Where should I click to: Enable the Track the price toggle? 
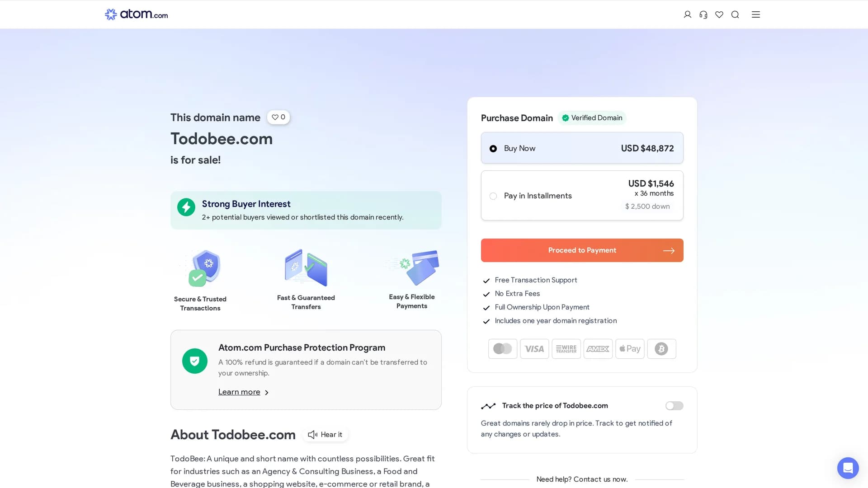click(x=674, y=406)
